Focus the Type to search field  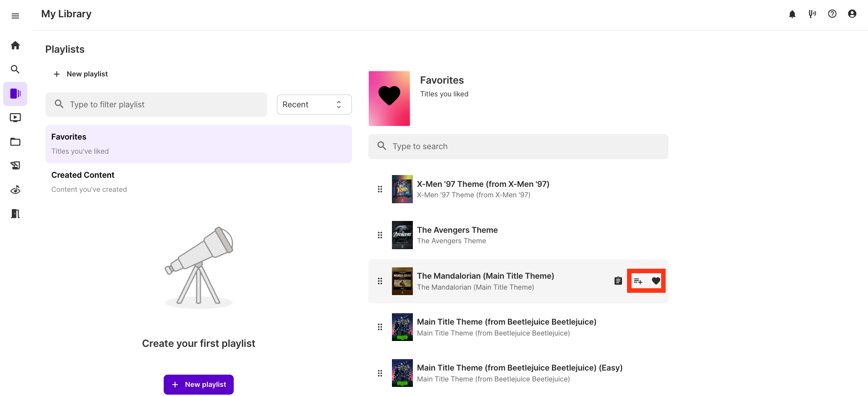click(518, 146)
